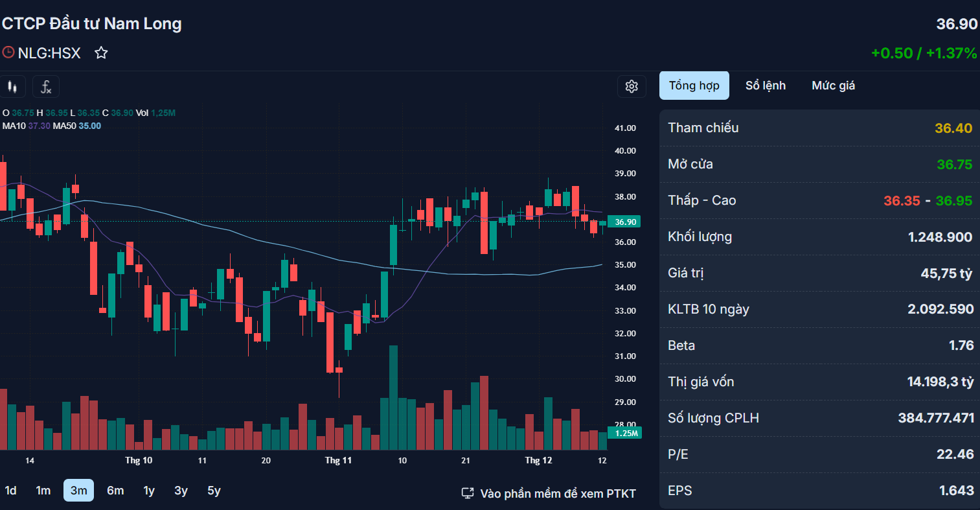
Task: Click the Khối lượng value 1.248.900
Action: (940, 237)
